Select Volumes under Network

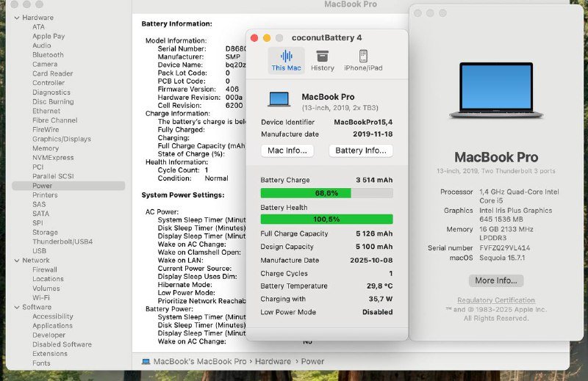pos(46,289)
